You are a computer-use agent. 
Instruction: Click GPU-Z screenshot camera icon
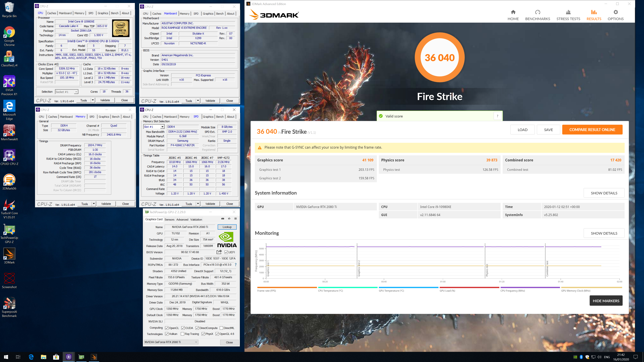(223, 219)
